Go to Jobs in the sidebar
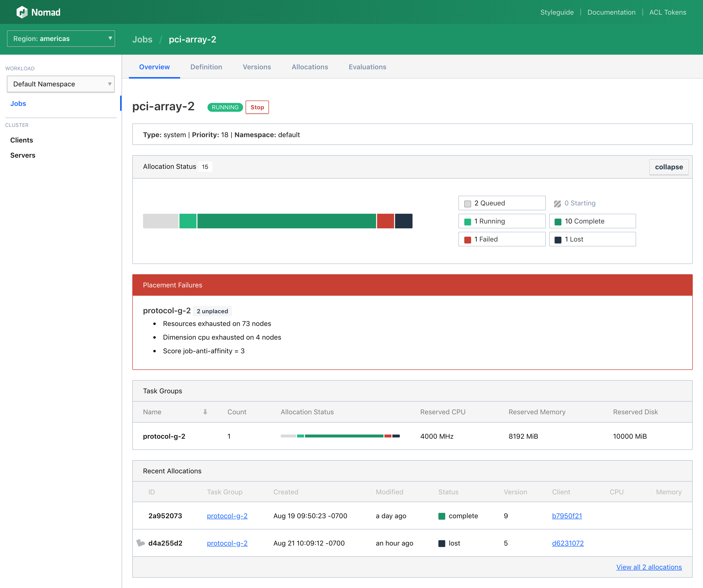Screen dimensions: 703x588 click(x=18, y=103)
